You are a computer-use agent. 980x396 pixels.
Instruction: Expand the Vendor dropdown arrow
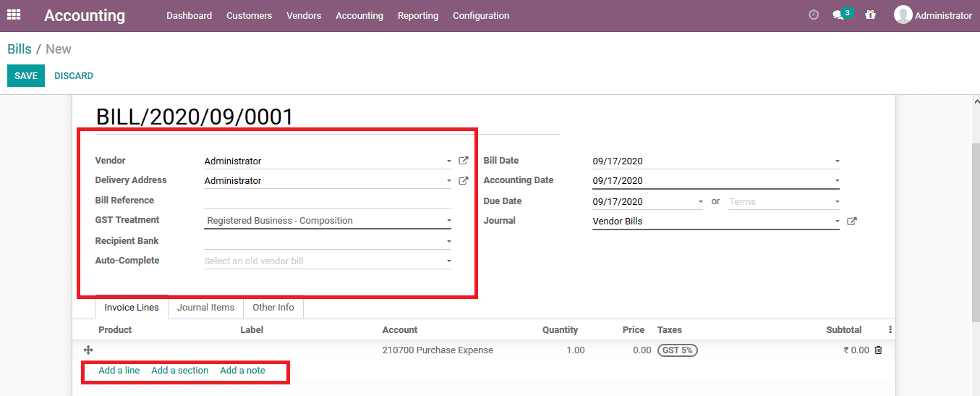pos(448,161)
